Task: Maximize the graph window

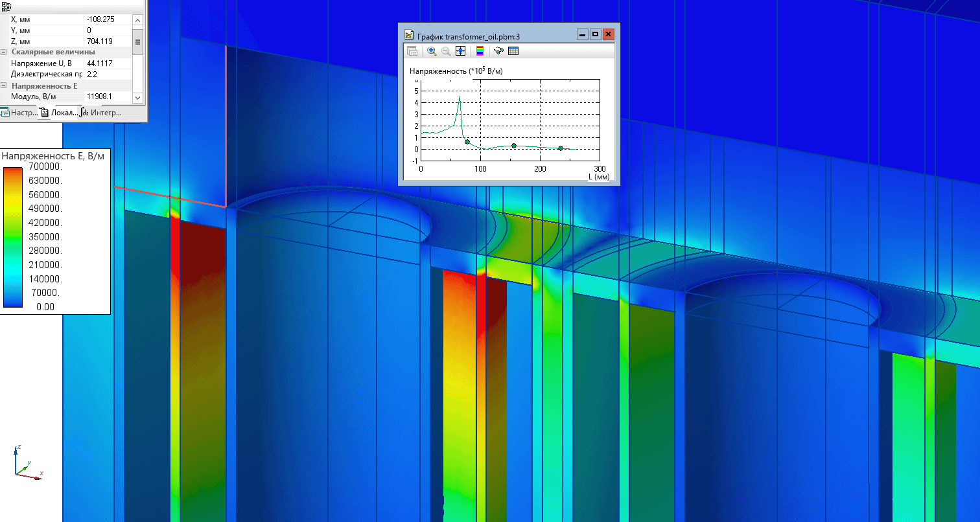Action: click(595, 34)
